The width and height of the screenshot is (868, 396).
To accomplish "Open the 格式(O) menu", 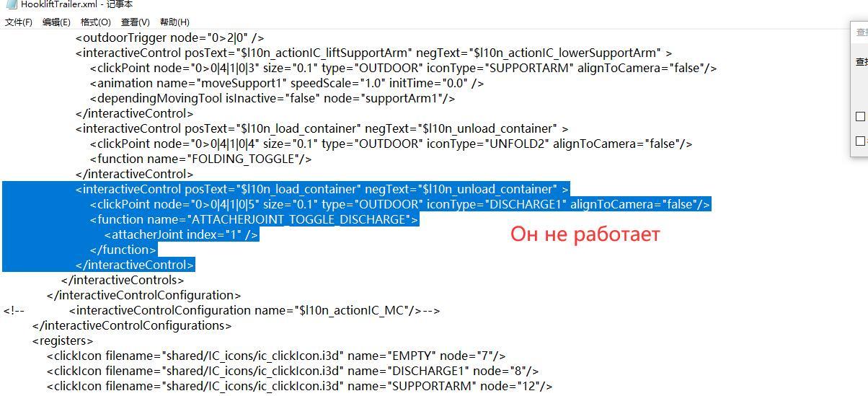I will tap(96, 22).
